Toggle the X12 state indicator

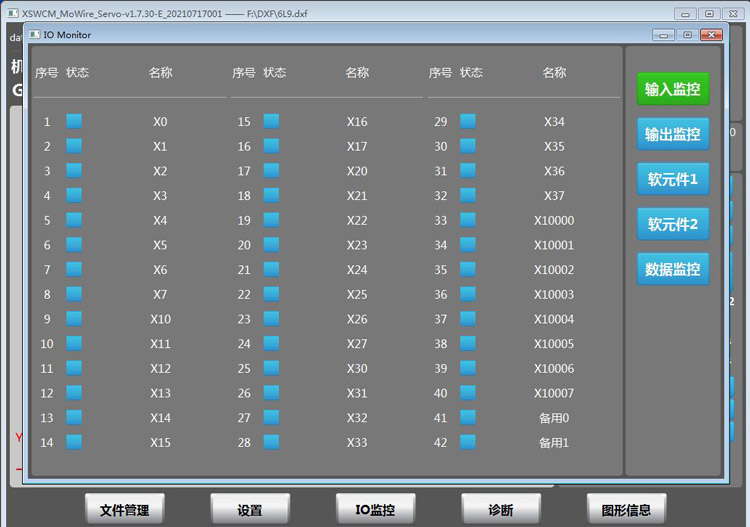point(74,368)
